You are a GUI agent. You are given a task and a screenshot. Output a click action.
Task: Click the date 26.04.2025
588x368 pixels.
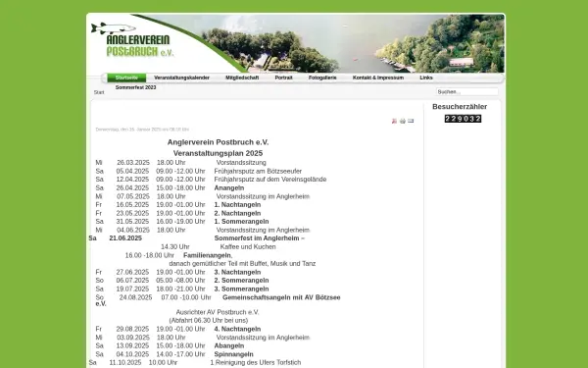pyautogui.click(x=132, y=188)
